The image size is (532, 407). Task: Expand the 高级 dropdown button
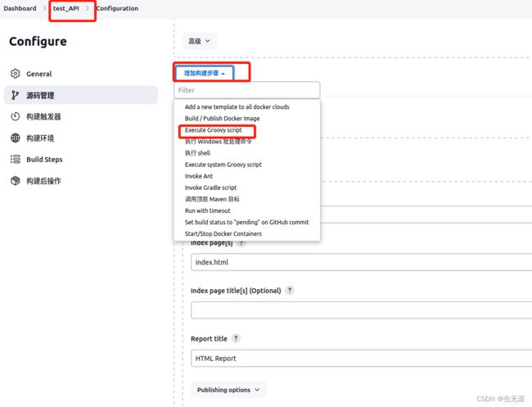click(x=200, y=41)
